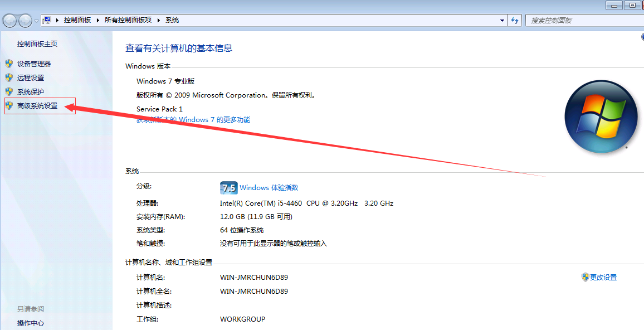Select 系统 breadcrumb in address bar
Image resolution: width=644 pixels, height=330 pixels.
(x=172, y=20)
